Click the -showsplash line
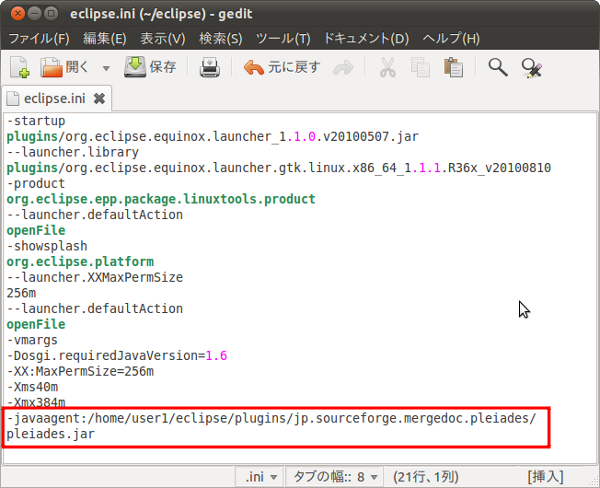Image resolution: width=600 pixels, height=488 pixels. click(47, 246)
